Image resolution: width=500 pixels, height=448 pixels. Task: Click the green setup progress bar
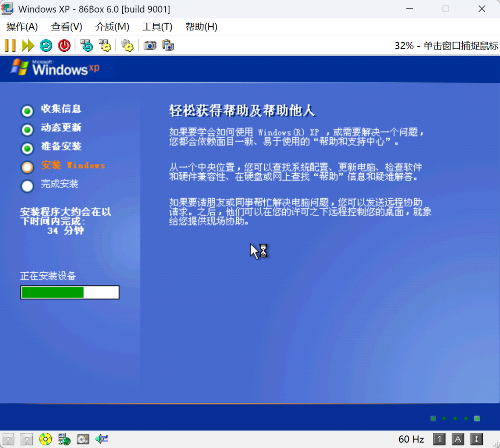(70, 292)
